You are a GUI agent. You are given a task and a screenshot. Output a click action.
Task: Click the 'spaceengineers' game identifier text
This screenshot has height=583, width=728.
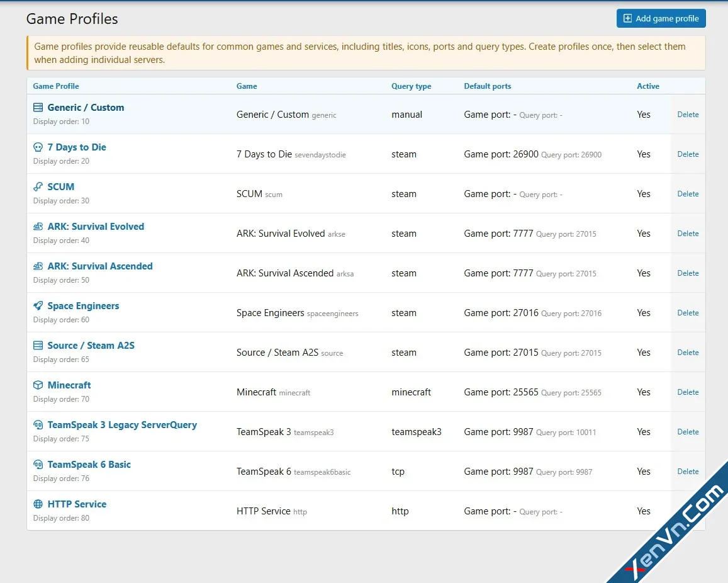[332, 314]
